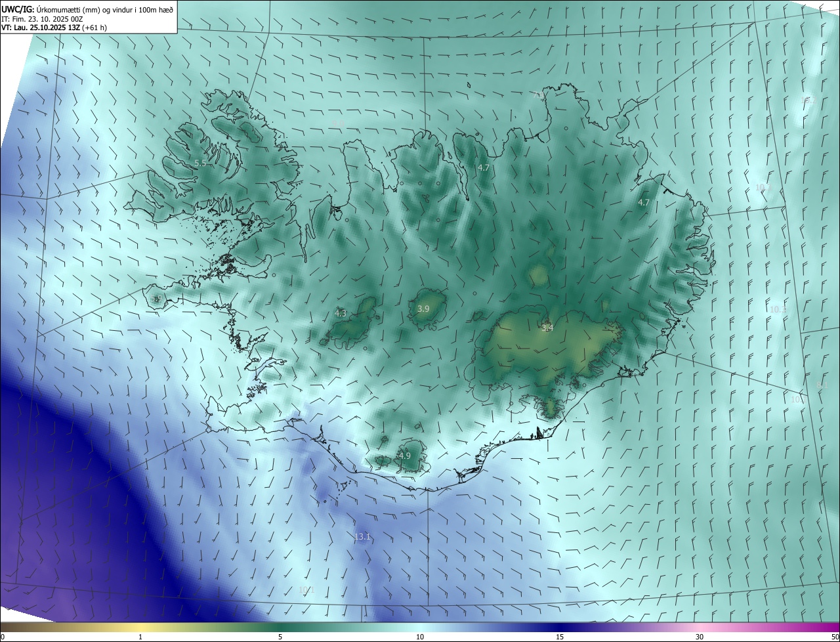
Task: Click the 'UWC/IG:' header label
Action: pyautogui.click(x=18, y=9)
